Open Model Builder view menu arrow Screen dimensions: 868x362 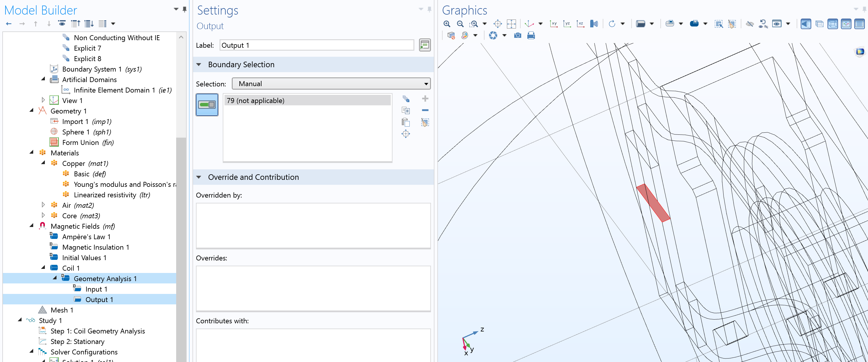click(x=113, y=24)
